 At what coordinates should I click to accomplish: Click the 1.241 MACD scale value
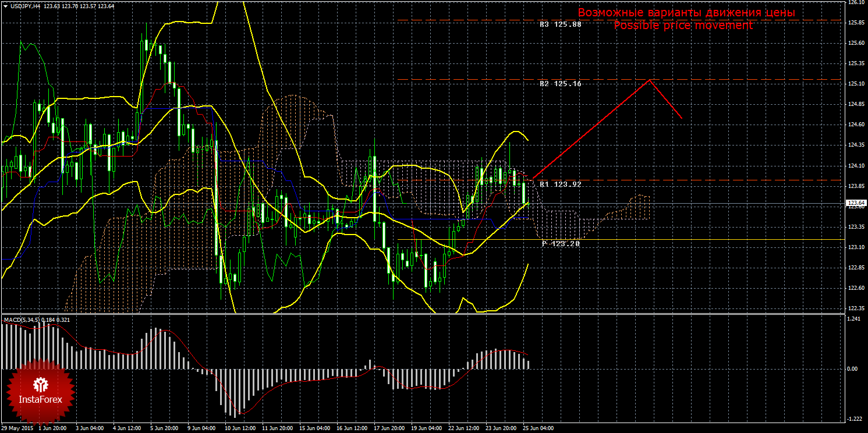pyautogui.click(x=853, y=319)
